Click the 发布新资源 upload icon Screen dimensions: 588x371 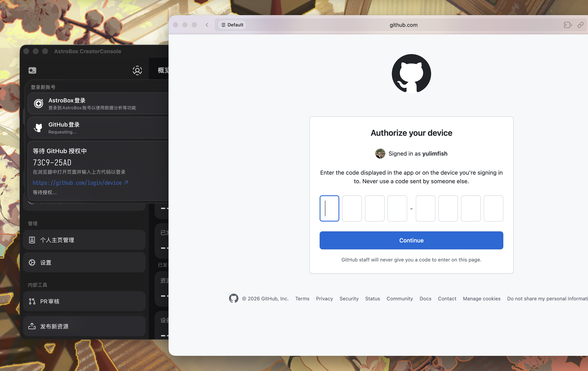pyautogui.click(x=32, y=326)
